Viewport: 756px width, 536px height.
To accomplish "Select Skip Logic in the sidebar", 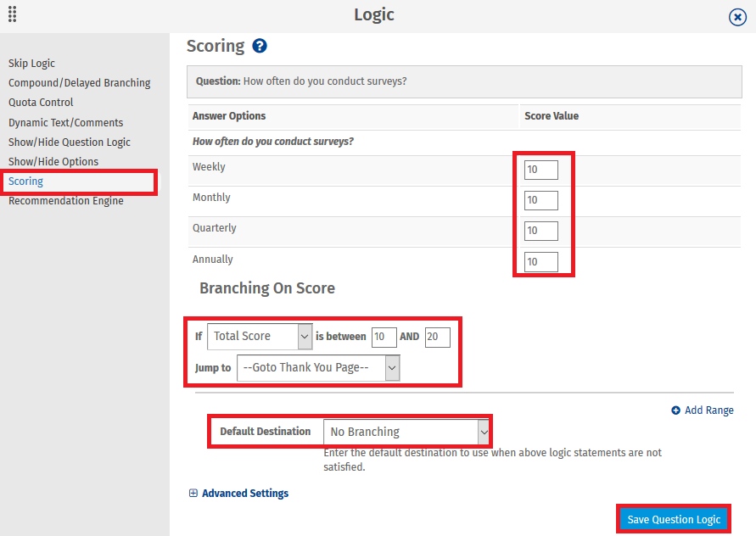I will (31, 63).
